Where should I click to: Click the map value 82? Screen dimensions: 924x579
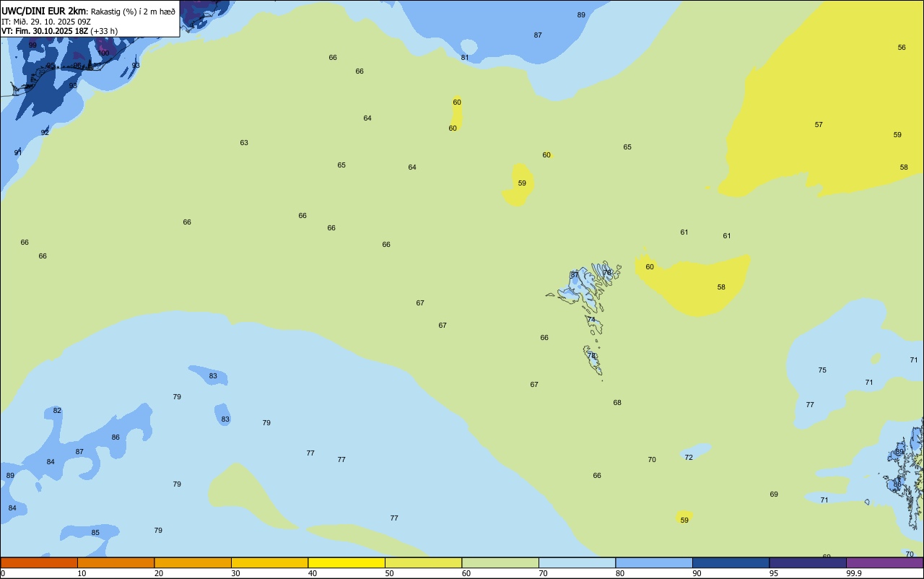(x=57, y=410)
